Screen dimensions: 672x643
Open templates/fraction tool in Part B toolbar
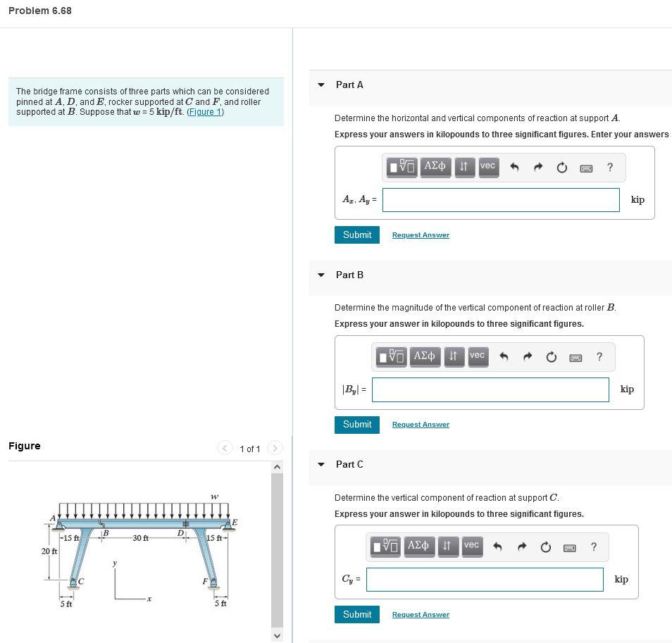pos(391,356)
